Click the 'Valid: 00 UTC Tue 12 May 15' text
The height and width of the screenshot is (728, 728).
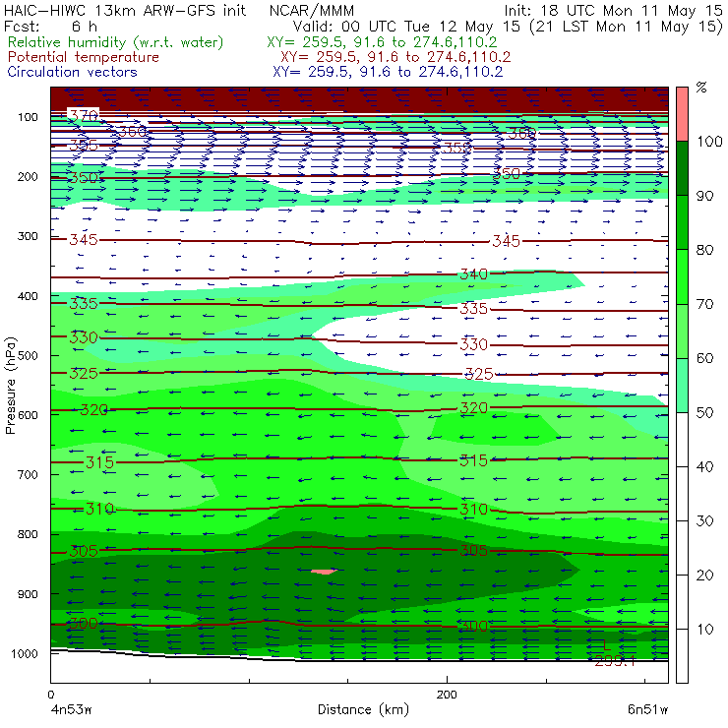[x=406, y=27]
